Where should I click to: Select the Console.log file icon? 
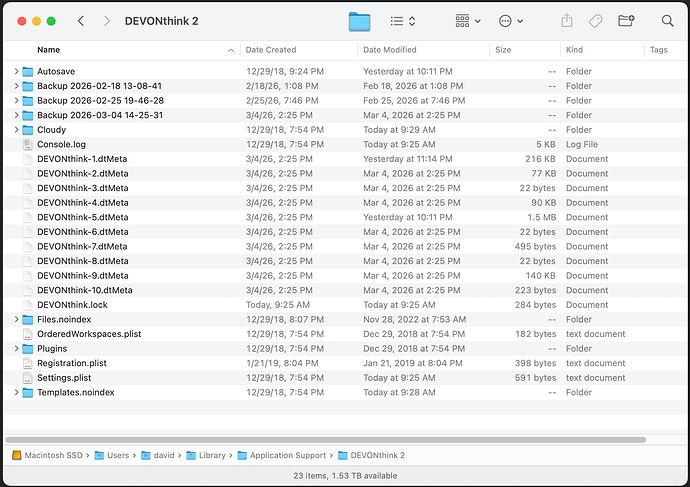(28, 144)
